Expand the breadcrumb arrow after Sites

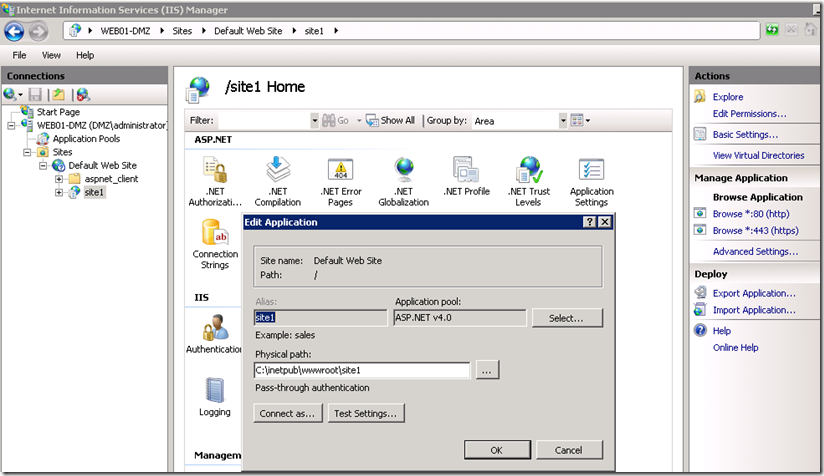(204, 31)
